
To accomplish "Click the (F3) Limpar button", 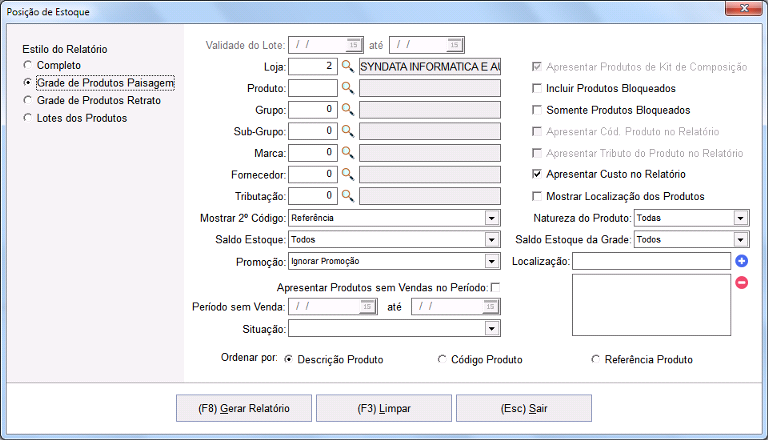I will click(384, 408).
